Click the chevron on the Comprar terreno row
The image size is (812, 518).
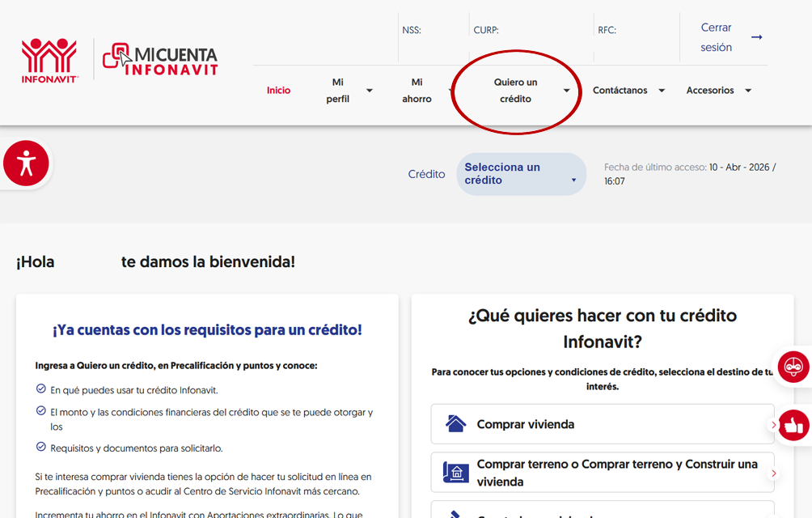tap(773, 473)
